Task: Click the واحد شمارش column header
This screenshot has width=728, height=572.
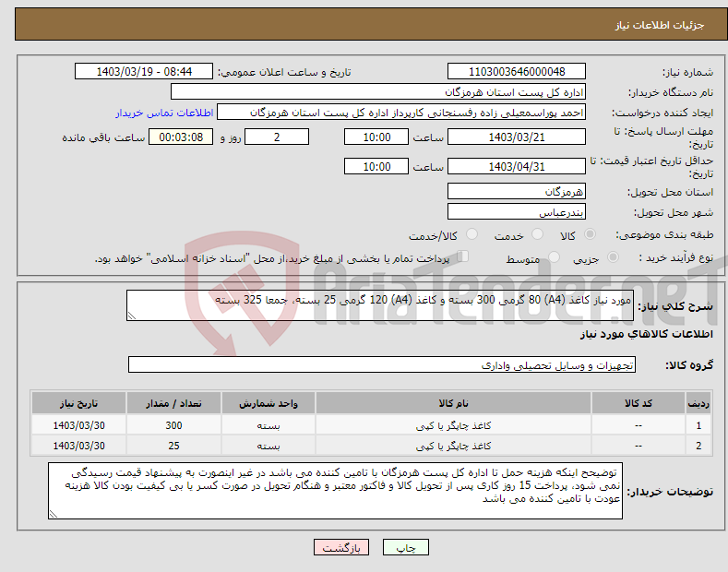Action: pos(269,403)
